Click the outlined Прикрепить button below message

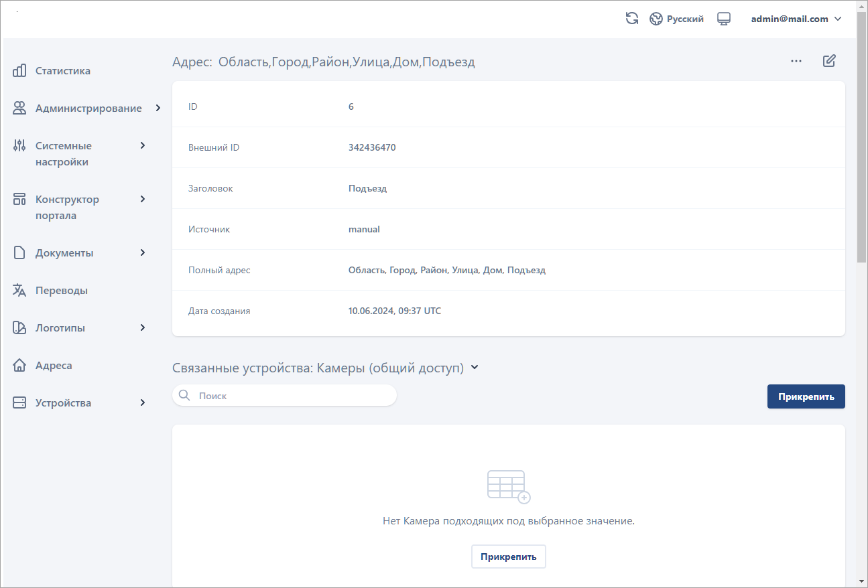coord(508,557)
